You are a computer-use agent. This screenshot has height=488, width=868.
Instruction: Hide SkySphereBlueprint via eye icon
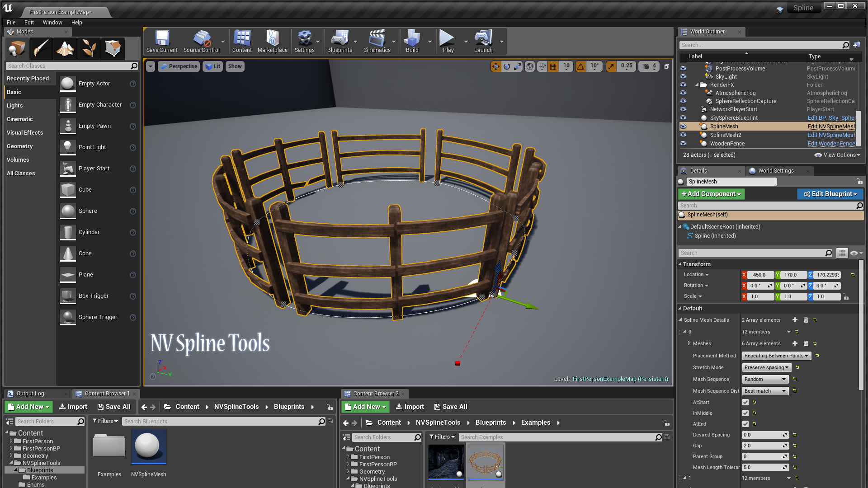click(x=683, y=118)
